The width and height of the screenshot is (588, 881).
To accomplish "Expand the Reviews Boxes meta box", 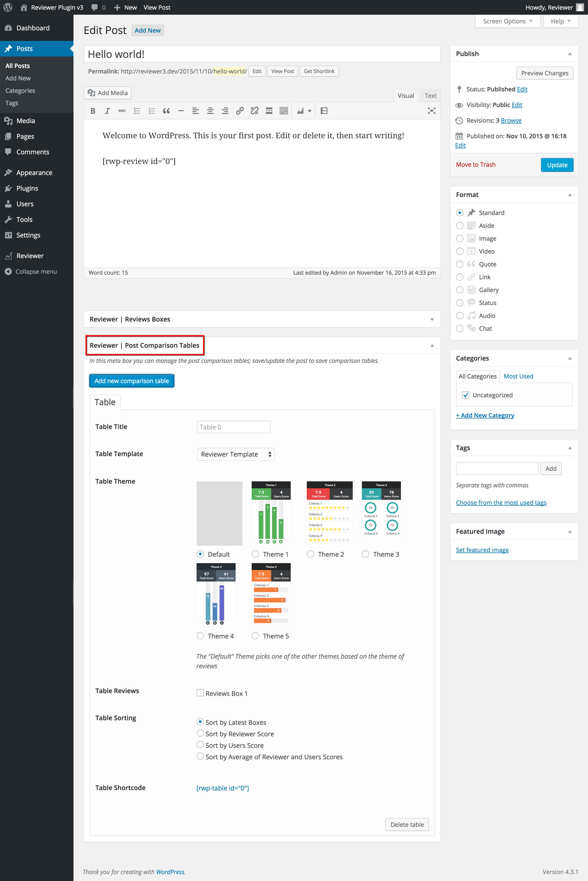I will click(432, 320).
